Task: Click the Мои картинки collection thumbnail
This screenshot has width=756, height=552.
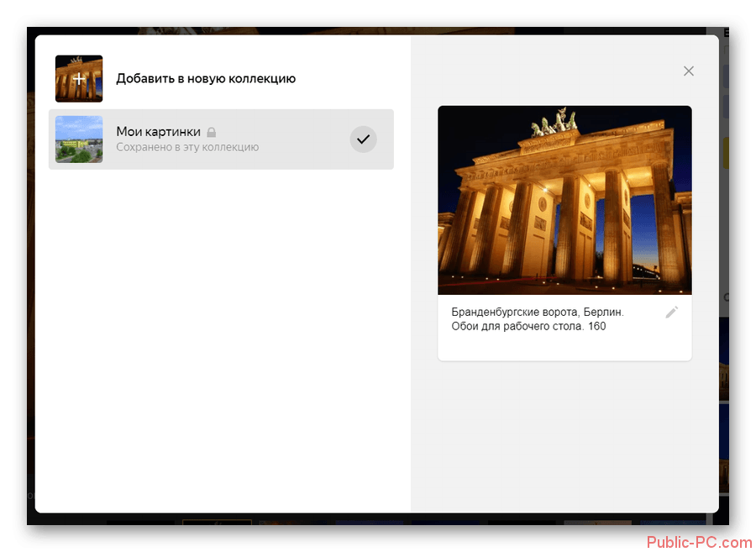Action: tap(79, 139)
